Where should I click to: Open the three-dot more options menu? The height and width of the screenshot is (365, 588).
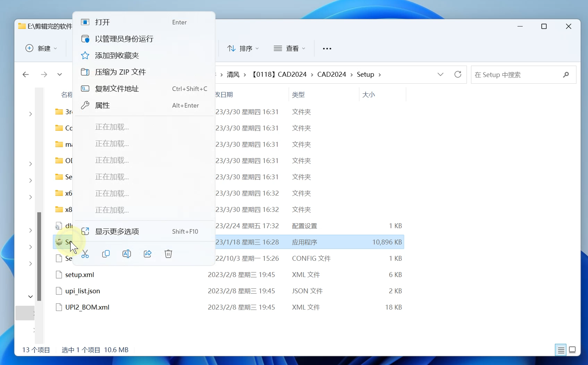click(x=327, y=48)
